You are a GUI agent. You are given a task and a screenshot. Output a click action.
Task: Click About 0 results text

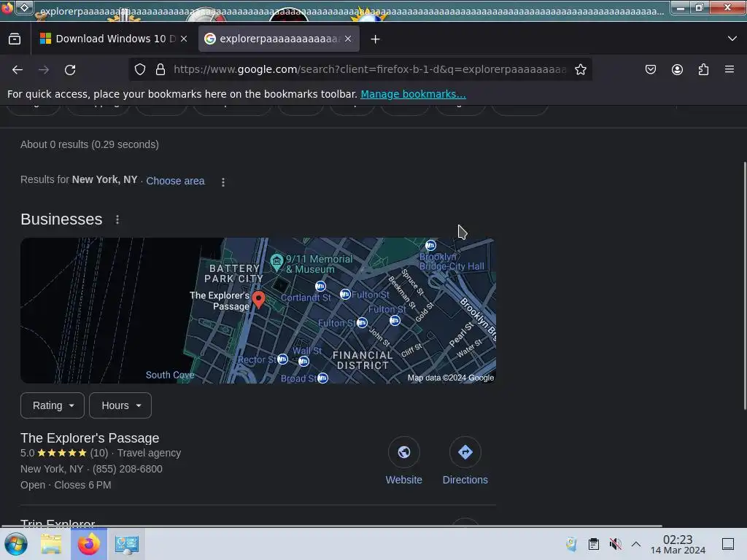point(90,144)
